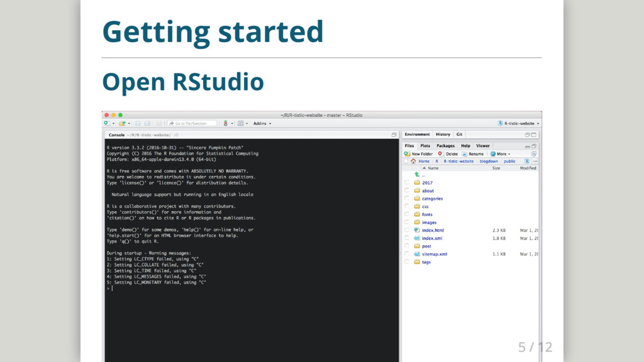Viewport: 644px width, 362px height.
Task: Open the More dropdown in Files pane
Action: (x=500, y=154)
